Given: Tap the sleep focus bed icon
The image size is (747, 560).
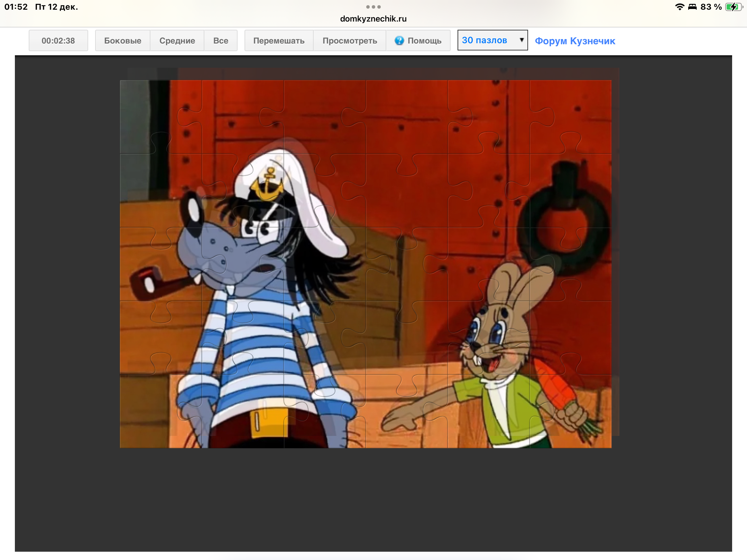Looking at the screenshot, I should (x=692, y=7).
